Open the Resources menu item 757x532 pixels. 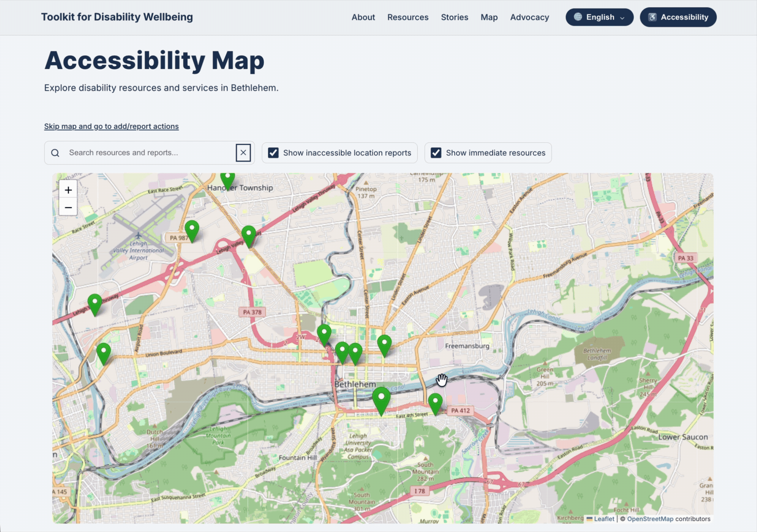tap(408, 17)
